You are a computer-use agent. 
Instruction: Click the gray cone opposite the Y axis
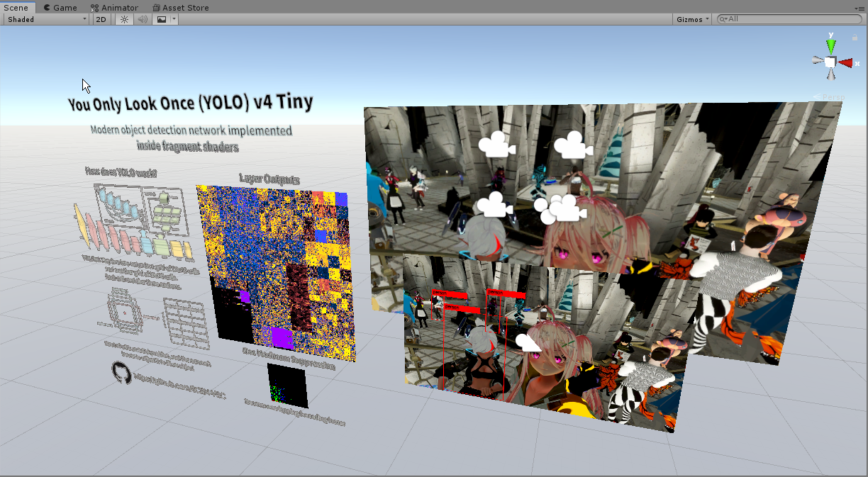830,73
